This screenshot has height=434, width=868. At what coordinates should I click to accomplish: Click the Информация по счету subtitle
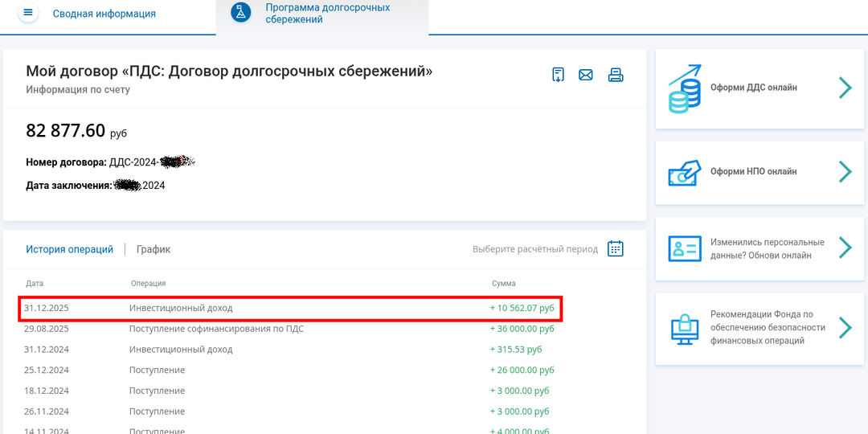(x=77, y=90)
